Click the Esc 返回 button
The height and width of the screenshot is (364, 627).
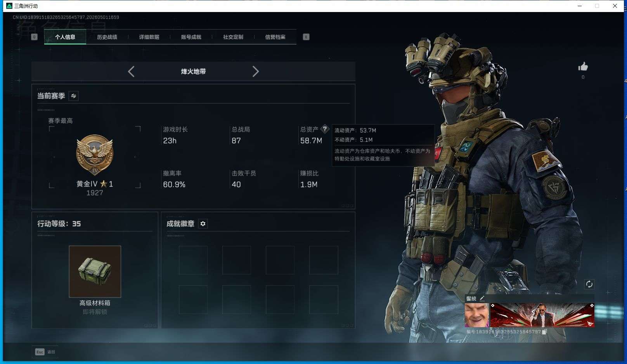pyautogui.click(x=45, y=352)
